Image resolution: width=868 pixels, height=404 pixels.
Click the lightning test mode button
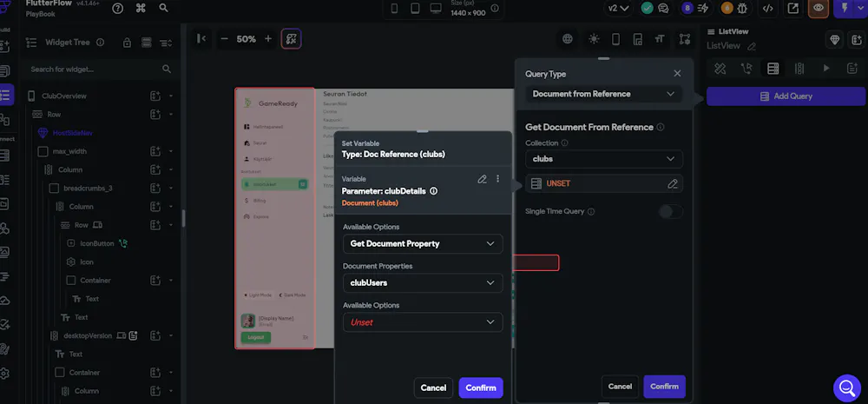click(845, 9)
